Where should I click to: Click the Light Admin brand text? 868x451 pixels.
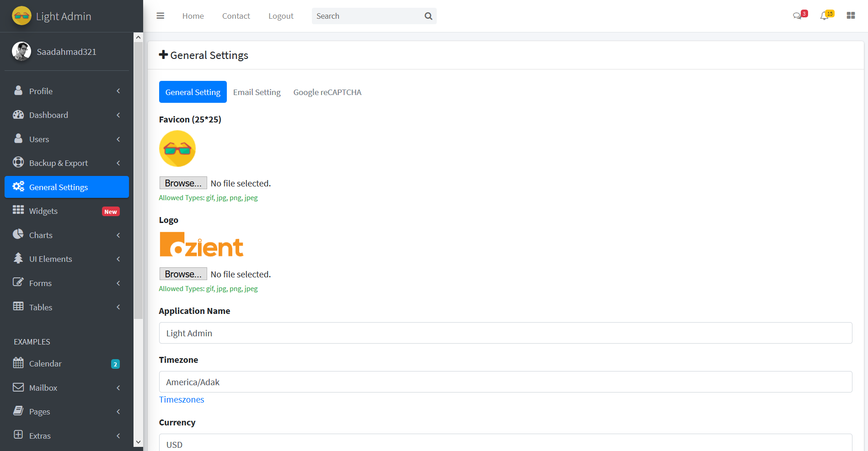64,16
